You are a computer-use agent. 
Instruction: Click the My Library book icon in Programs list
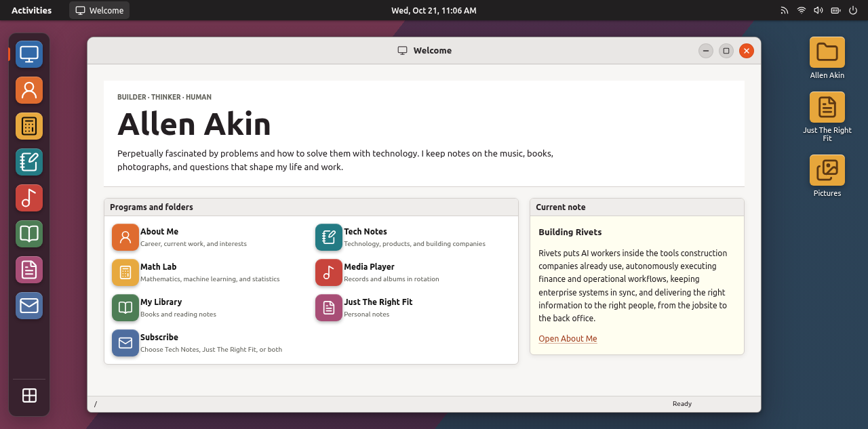click(x=125, y=308)
